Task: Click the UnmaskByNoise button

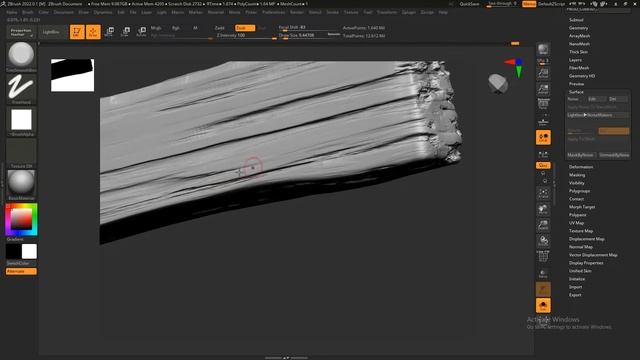Action: (614, 155)
